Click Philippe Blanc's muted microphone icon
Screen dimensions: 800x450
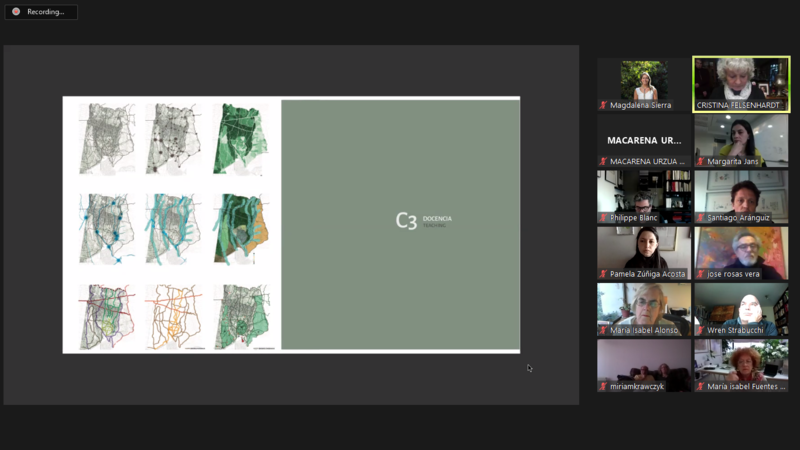coord(603,217)
